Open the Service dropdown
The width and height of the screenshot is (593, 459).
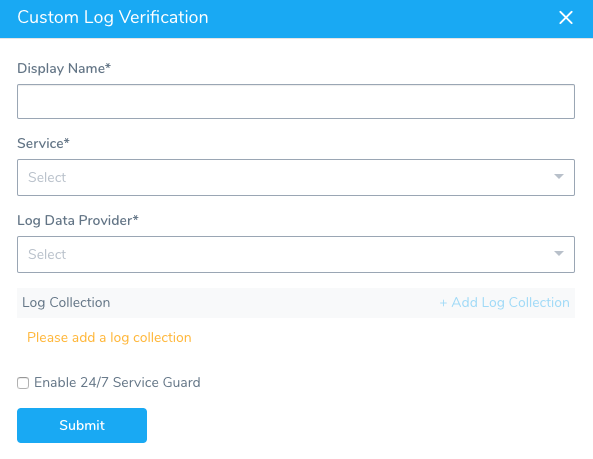point(296,177)
